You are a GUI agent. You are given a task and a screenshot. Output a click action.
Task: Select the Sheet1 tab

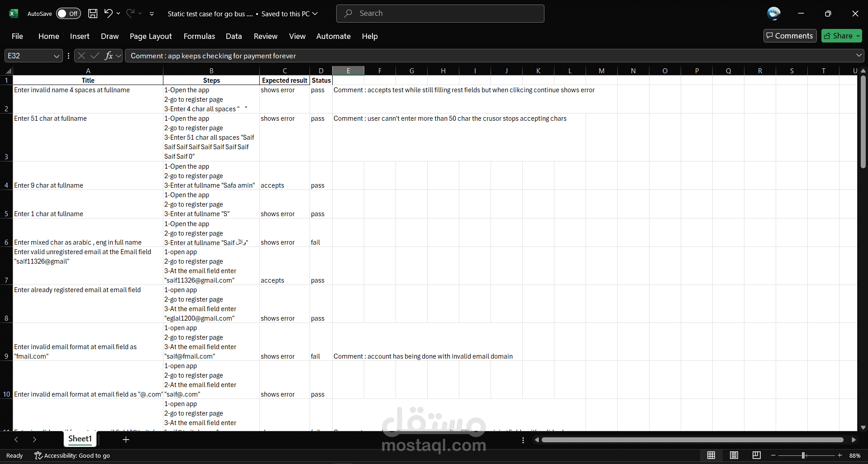(x=79, y=439)
